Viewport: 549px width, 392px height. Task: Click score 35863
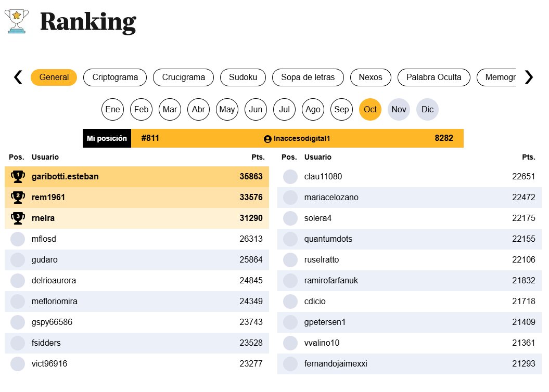coord(251,177)
